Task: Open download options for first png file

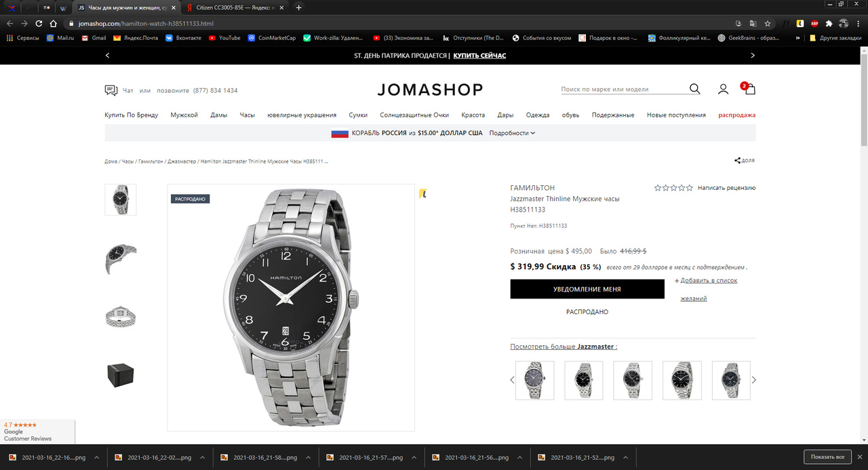Action: (96, 458)
